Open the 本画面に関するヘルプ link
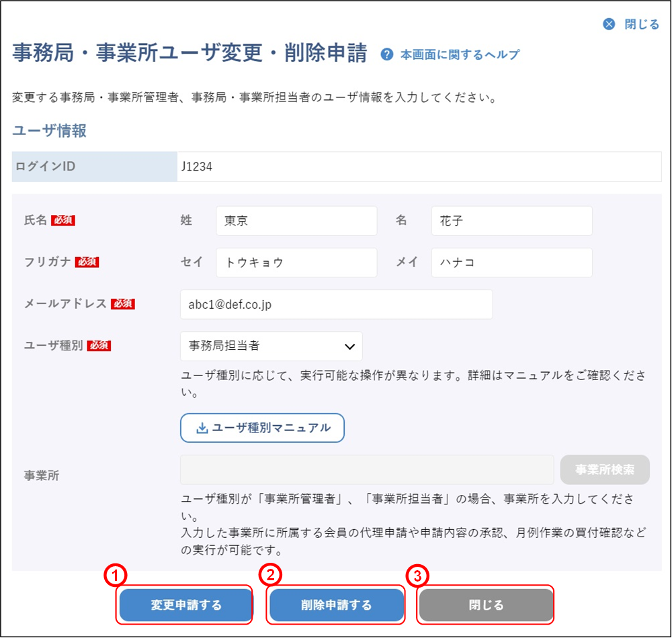 [460, 54]
